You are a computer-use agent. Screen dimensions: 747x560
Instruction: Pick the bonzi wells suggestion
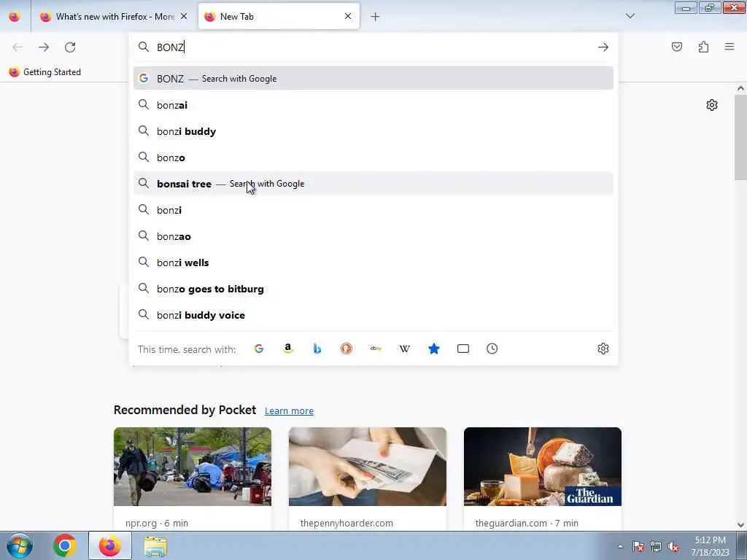pyautogui.click(x=373, y=262)
